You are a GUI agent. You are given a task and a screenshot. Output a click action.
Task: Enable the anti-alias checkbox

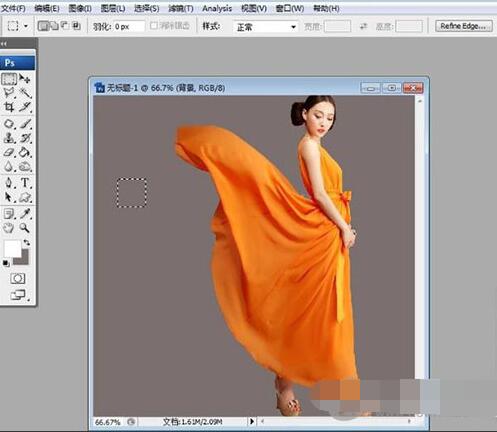click(x=154, y=26)
